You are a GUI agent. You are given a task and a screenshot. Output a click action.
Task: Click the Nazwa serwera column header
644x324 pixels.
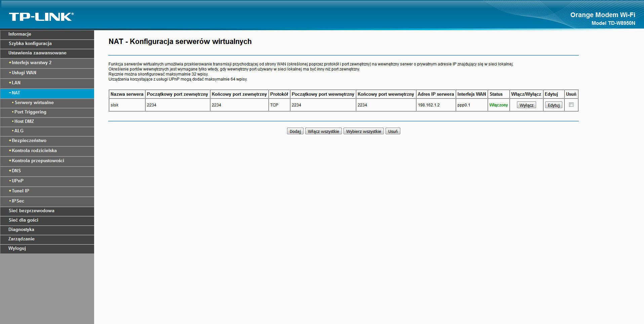coord(127,94)
